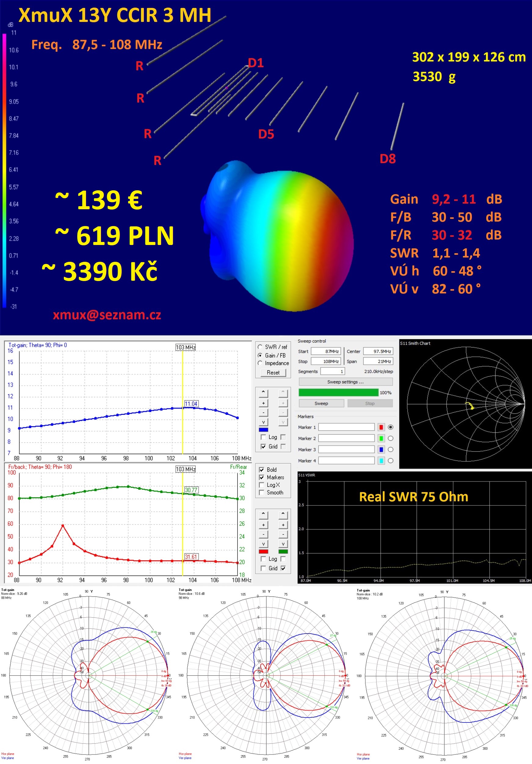Image resolution: width=532 pixels, height=764 pixels.
Task: Click minus above the green trace swatch
Action: 283,534
